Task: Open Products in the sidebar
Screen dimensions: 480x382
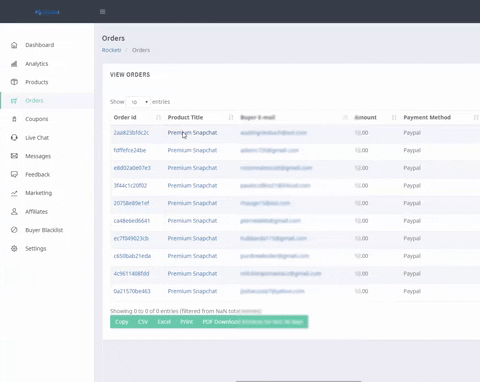Action: pyautogui.click(x=37, y=82)
